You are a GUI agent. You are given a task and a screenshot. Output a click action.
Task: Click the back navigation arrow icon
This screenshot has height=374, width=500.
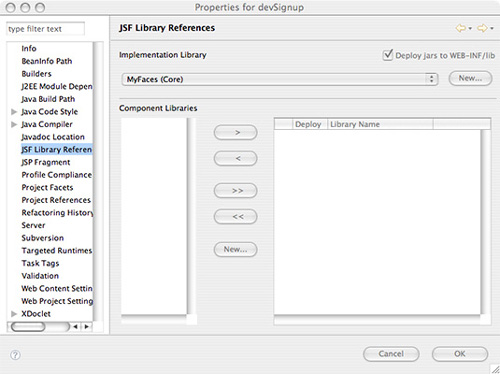click(x=461, y=28)
